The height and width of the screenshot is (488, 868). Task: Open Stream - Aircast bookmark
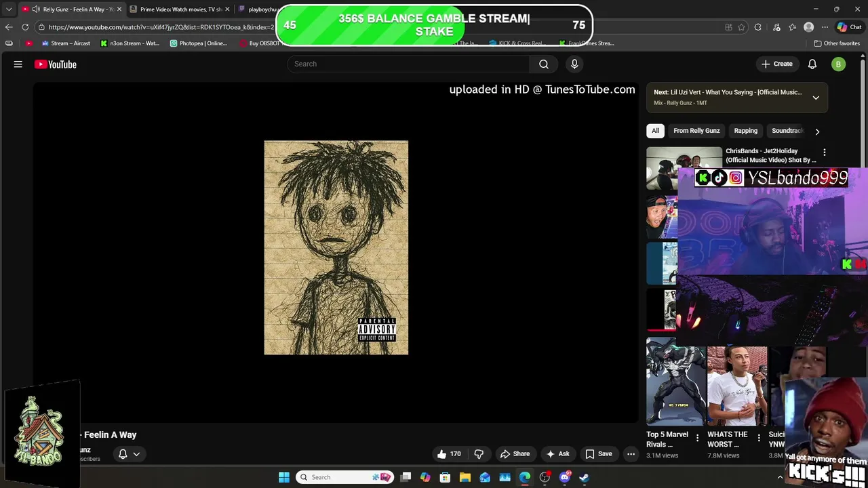[x=65, y=43]
